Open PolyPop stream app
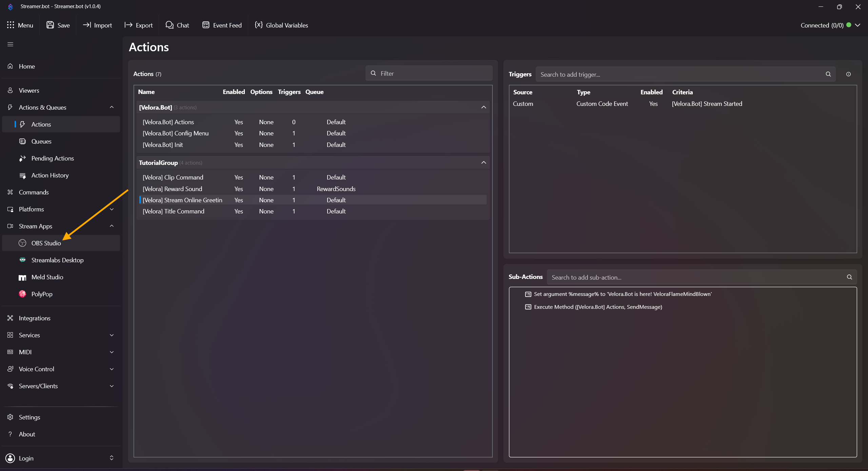Image resolution: width=868 pixels, height=471 pixels. [42, 294]
